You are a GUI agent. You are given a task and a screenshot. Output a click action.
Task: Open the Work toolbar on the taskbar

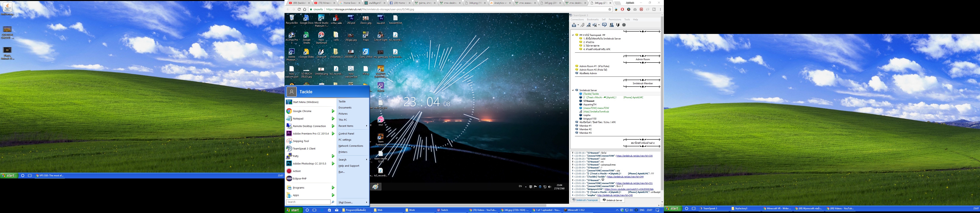[x=419, y=210]
